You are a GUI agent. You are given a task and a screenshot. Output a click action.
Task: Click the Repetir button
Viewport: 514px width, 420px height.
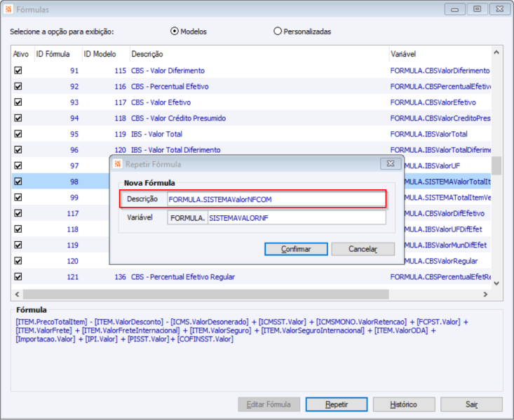point(337,405)
